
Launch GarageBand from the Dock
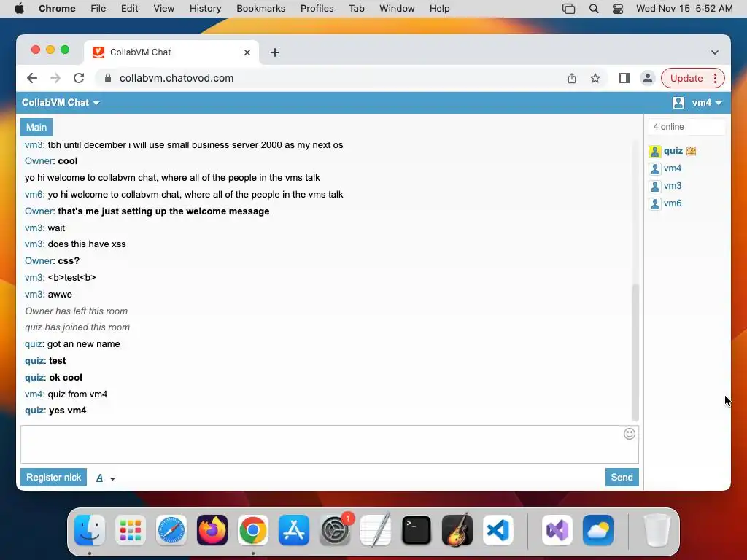pyautogui.click(x=457, y=530)
